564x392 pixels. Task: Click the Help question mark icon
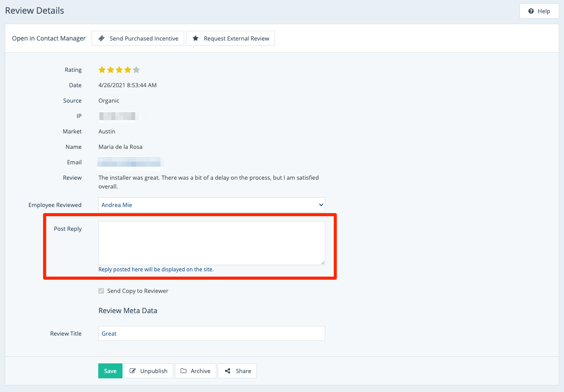pos(531,11)
